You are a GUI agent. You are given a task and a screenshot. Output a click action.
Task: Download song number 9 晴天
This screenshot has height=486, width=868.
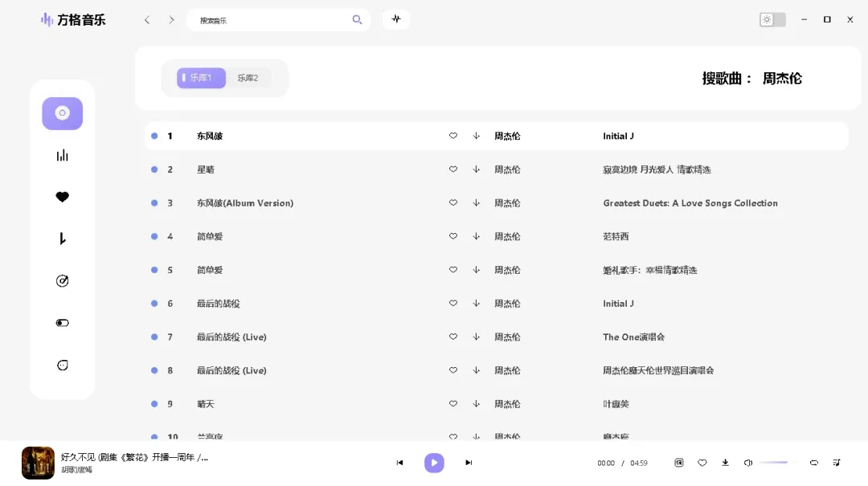(476, 404)
